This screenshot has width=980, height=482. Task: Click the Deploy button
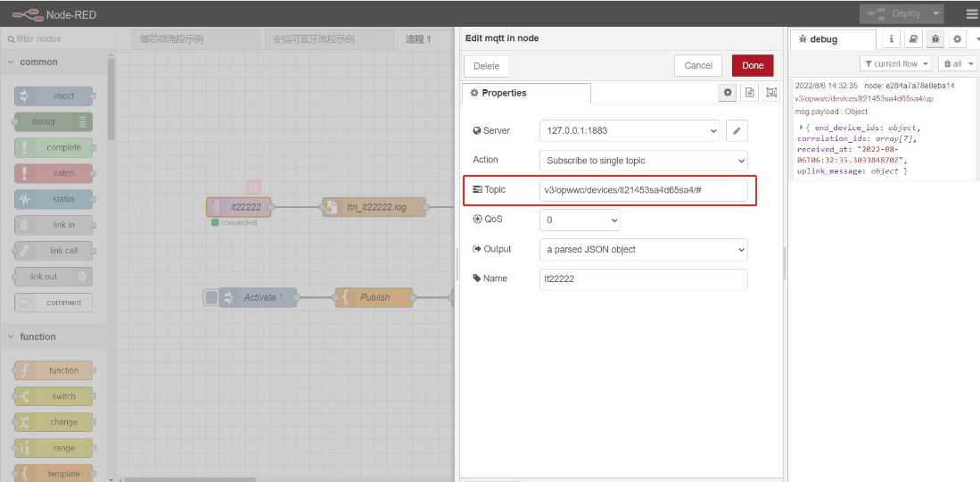click(897, 13)
